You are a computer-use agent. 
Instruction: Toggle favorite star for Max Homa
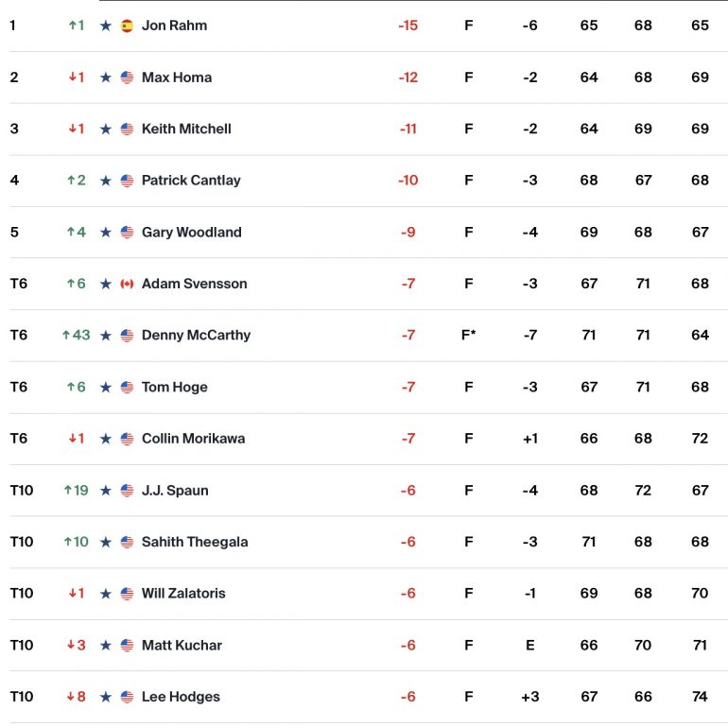106,78
